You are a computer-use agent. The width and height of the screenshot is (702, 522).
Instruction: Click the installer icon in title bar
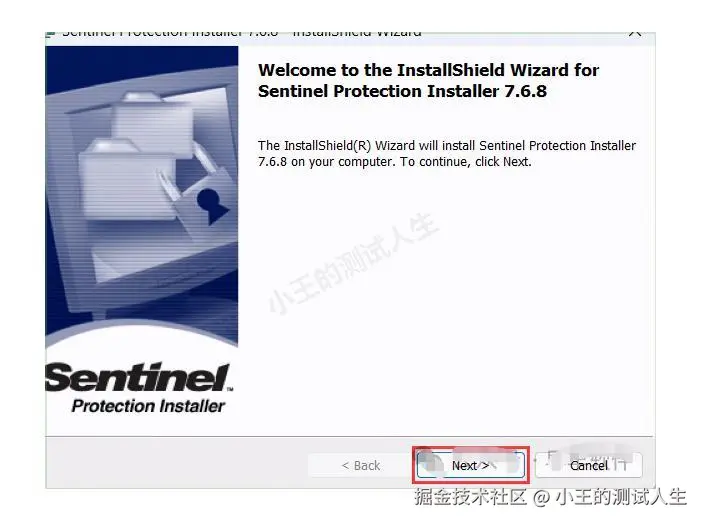click(50, 34)
